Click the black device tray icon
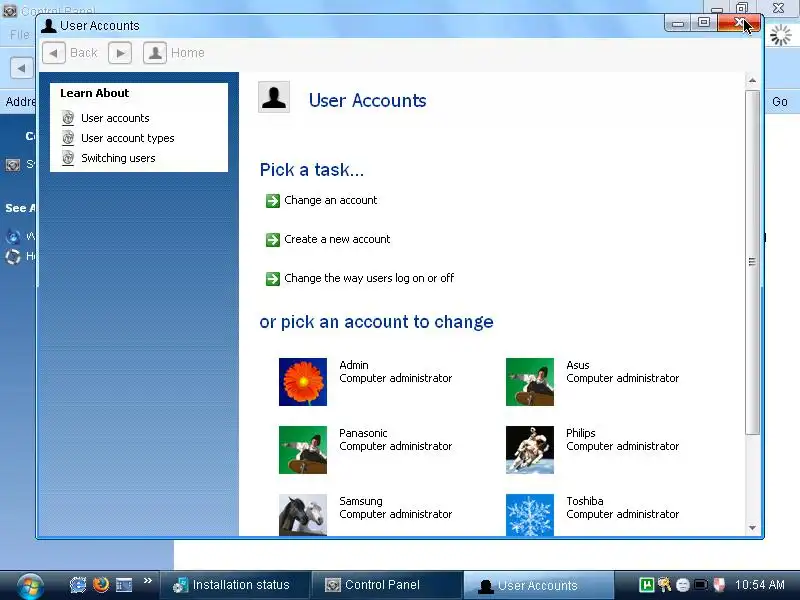800x600 pixels. (701, 585)
